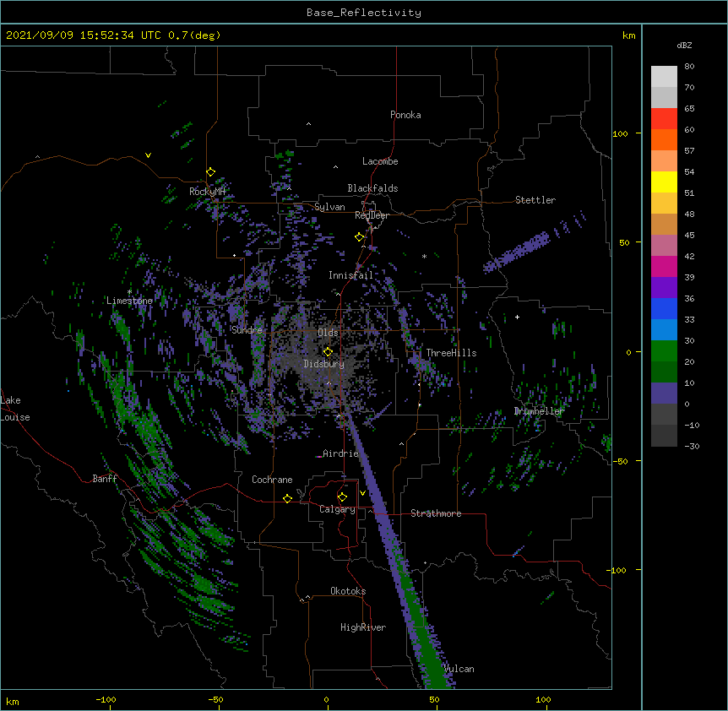This screenshot has height=711, width=728.
Task: Click the Lake Louise label
Action: click(15, 409)
